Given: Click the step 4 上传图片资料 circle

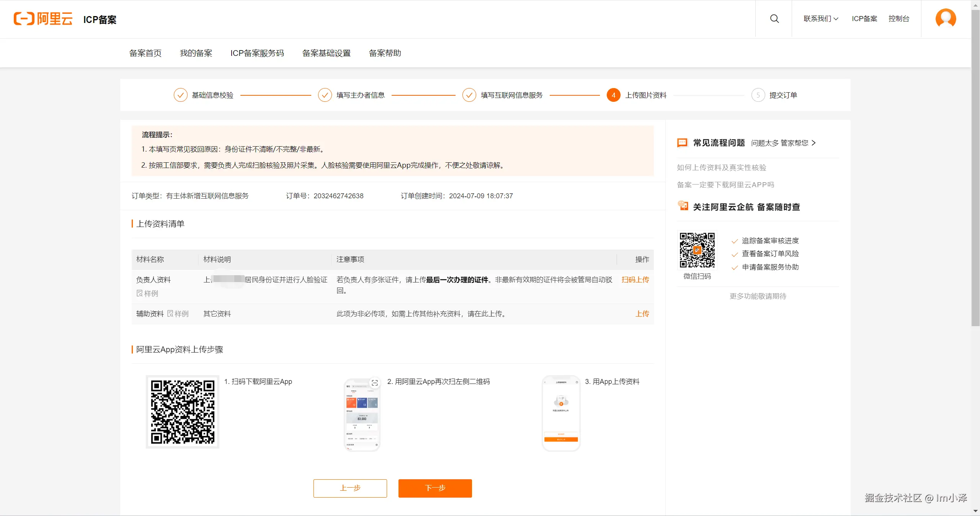Looking at the screenshot, I should click(x=613, y=95).
